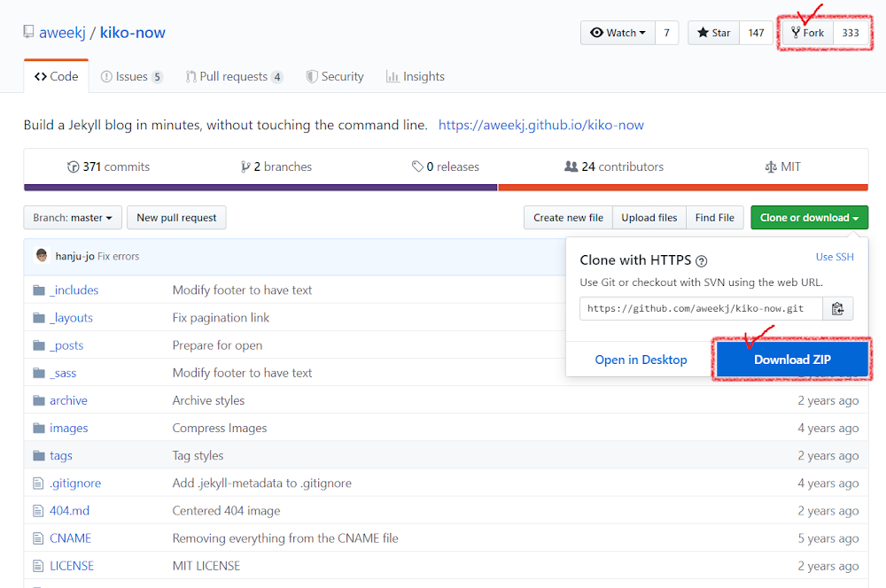
Task: Click the releases tag icon
Action: pos(417,166)
